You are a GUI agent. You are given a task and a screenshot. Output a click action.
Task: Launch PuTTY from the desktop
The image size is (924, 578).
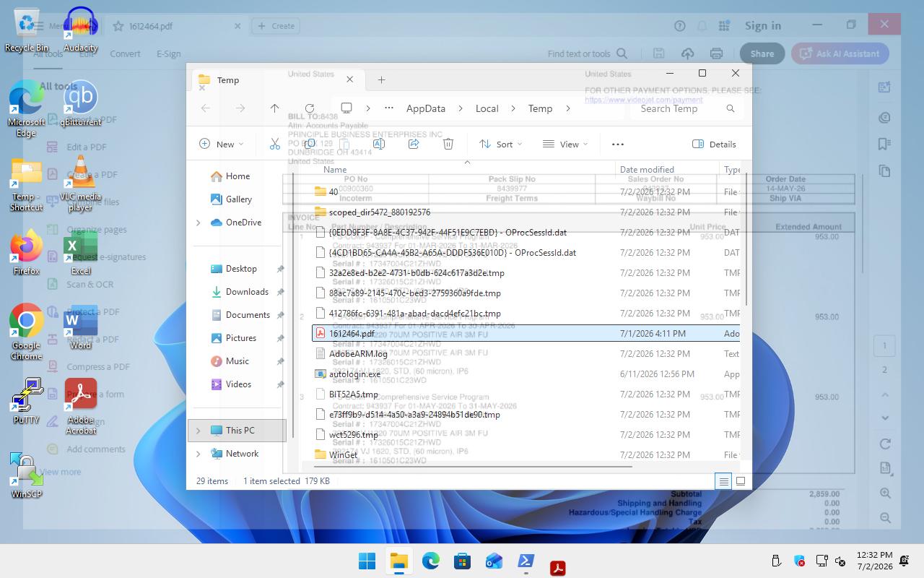tap(26, 401)
